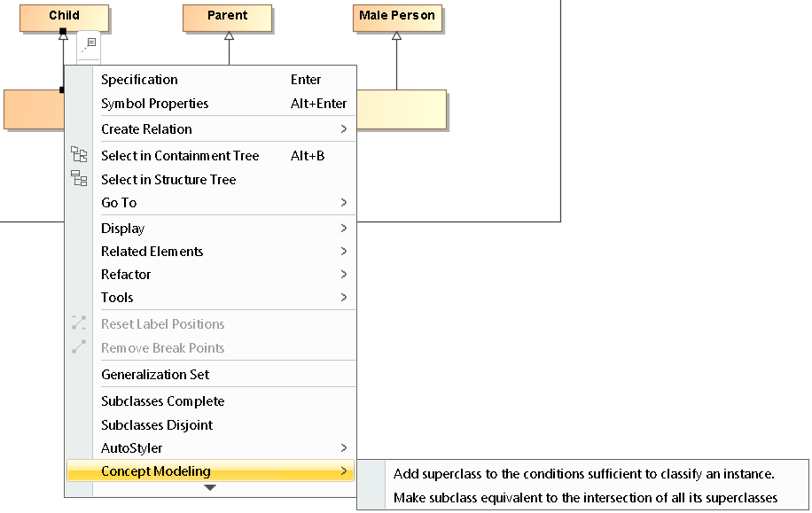
Task: Choose Make subclass equivalent to intersection
Action: tap(585, 498)
